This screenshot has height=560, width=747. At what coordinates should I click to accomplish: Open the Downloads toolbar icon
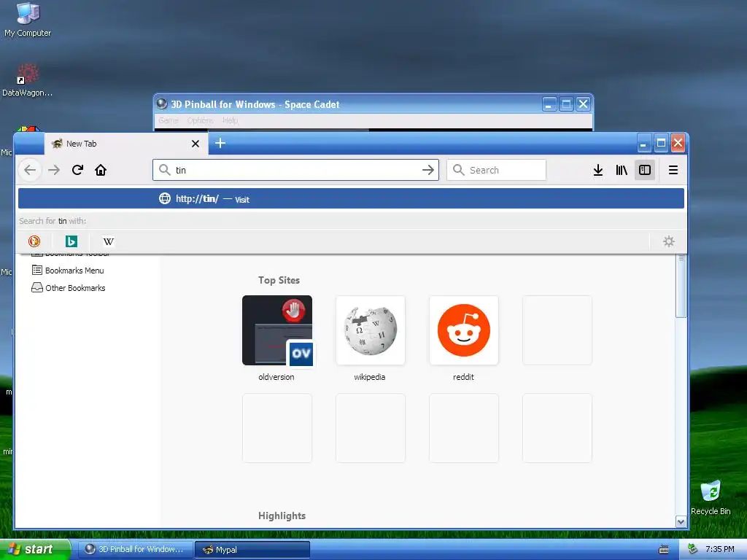[x=598, y=170]
